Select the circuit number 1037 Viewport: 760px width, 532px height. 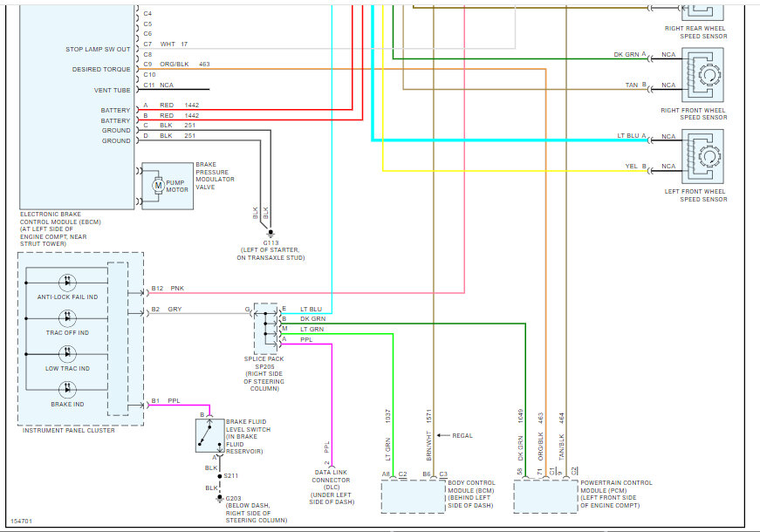[x=387, y=416]
